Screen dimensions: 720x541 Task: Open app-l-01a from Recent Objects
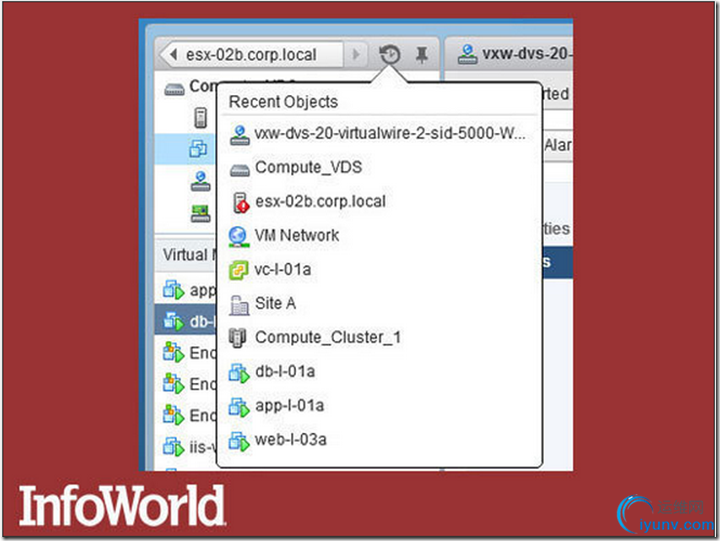point(289,406)
